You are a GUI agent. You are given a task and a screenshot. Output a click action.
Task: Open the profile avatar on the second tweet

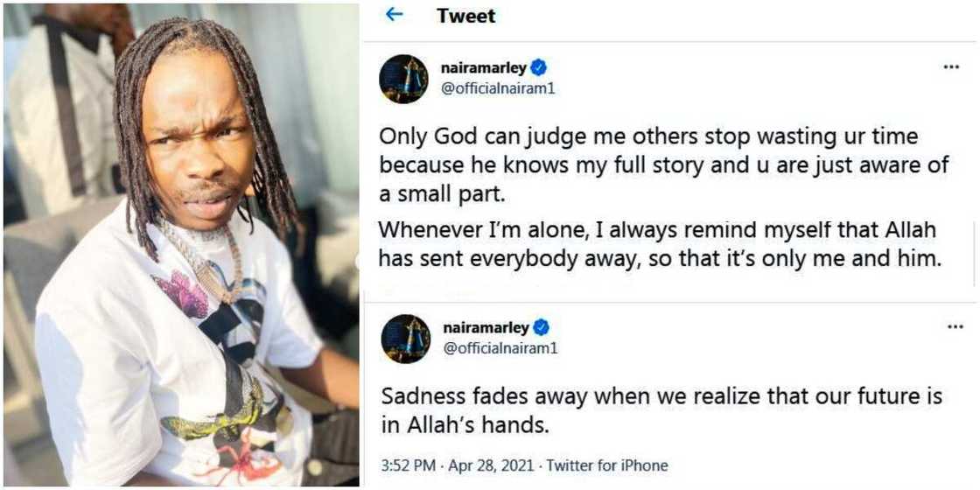pyautogui.click(x=403, y=339)
